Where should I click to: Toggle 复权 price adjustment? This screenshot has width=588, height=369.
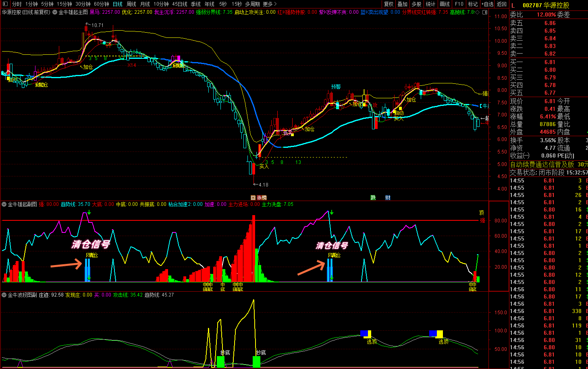click(x=389, y=4)
